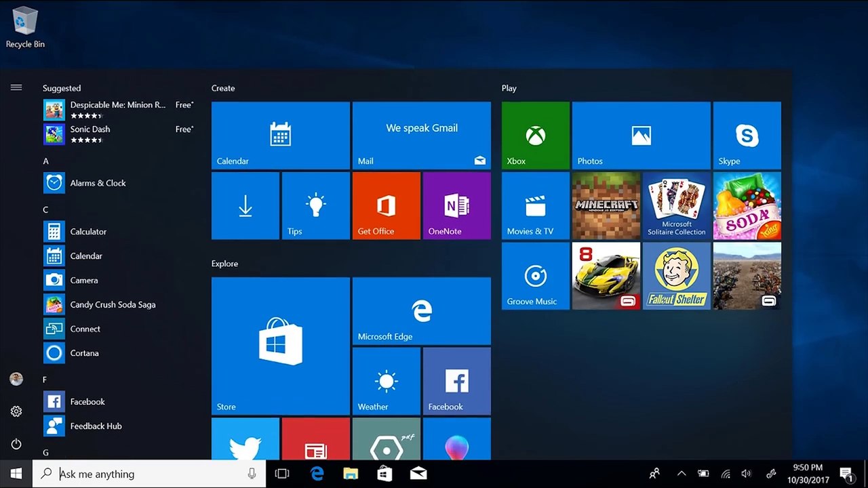
Task: Open suggested app Despicable Me: Minion R...
Action: pyautogui.click(x=119, y=110)
